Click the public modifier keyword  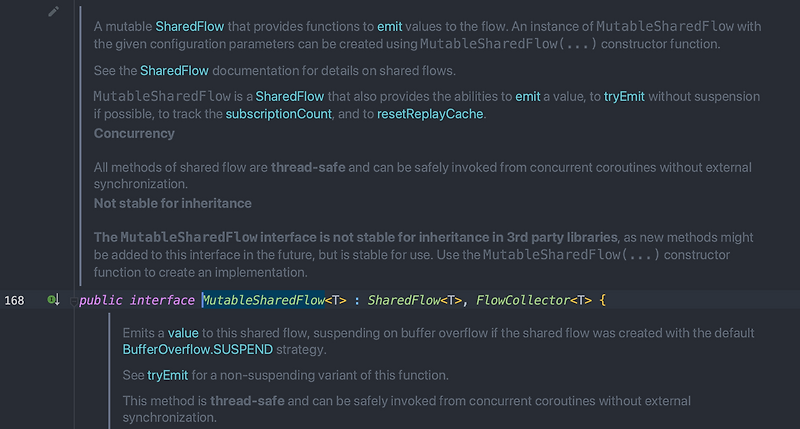101,300
